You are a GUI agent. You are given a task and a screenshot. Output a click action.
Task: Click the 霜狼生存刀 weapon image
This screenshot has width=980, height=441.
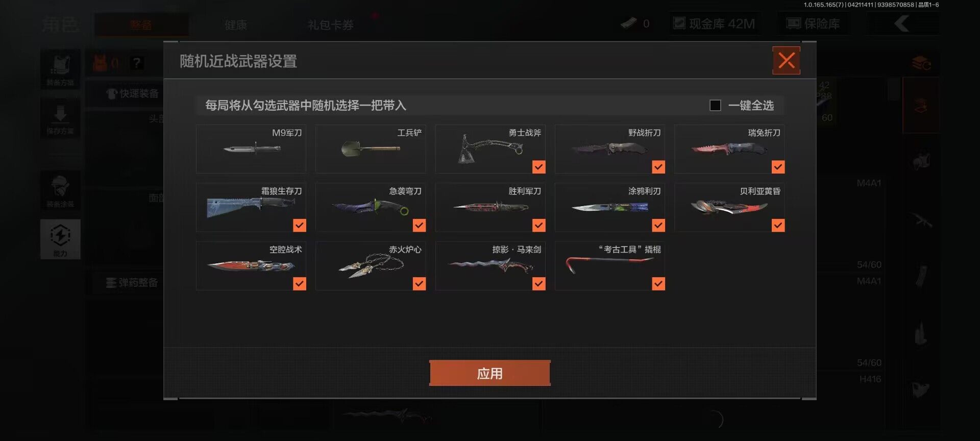click(x=251, y=207)
